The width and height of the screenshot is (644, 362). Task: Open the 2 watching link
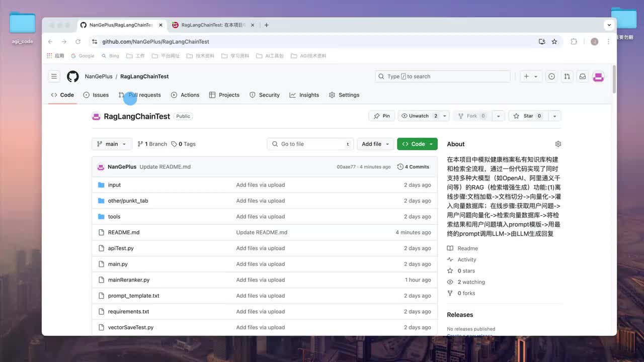466,282
